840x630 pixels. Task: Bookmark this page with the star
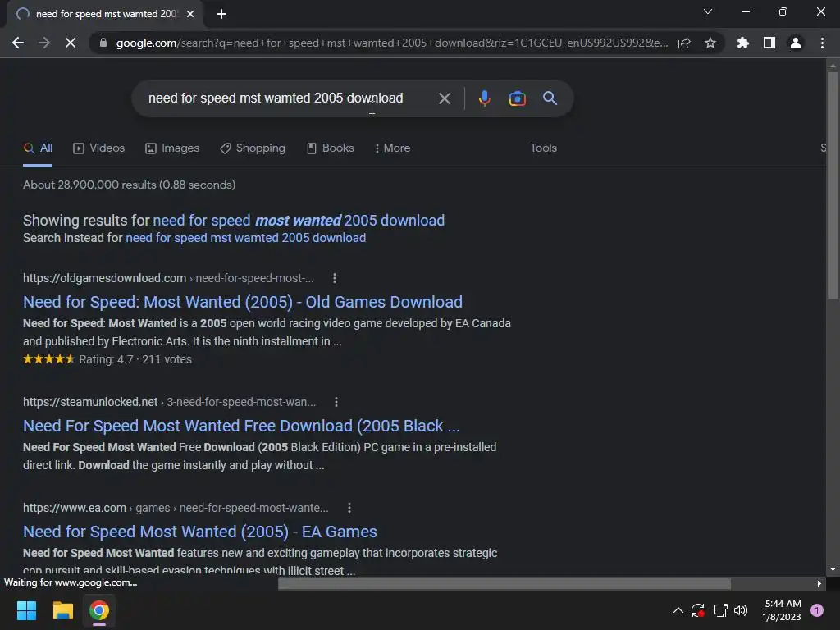(x=710, y=43)
